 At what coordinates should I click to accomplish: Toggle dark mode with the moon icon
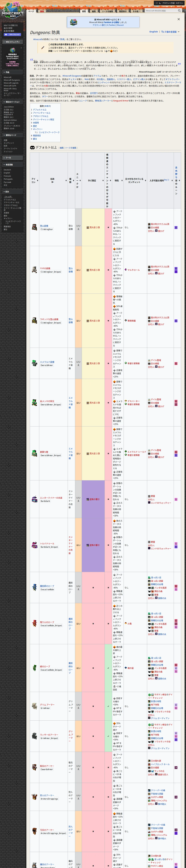tap(160, 3)
